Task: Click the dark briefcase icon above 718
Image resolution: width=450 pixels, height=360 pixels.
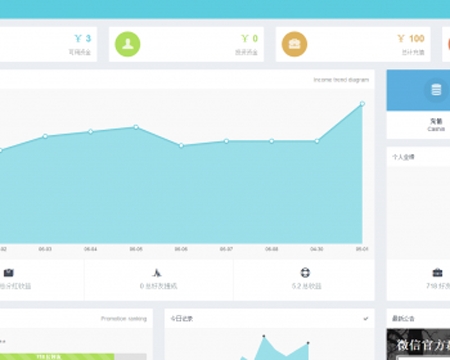Action: [x=437, y=273]
